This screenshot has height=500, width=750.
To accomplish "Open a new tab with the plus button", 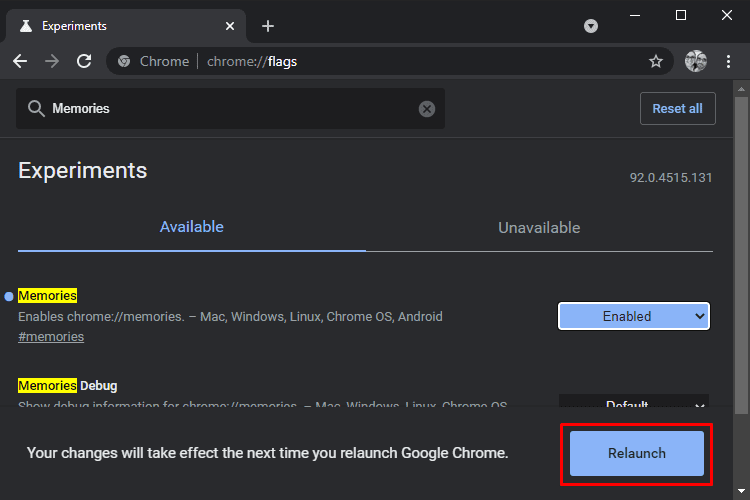I will coord(268,26).
